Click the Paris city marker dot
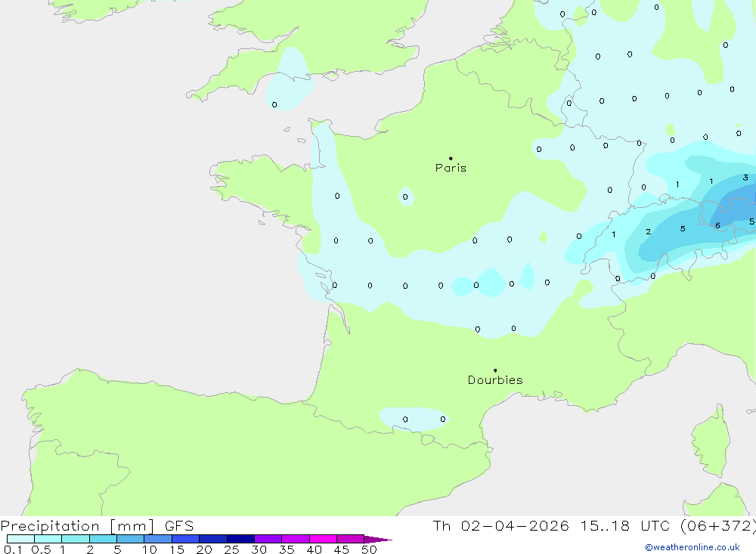The image size is (756, 554). click(451, 159)
